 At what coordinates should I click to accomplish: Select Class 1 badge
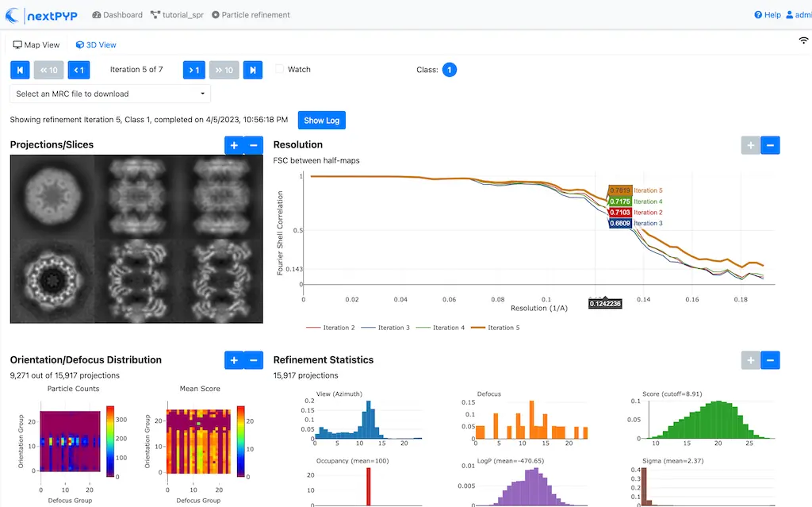[x=449, y=70]
